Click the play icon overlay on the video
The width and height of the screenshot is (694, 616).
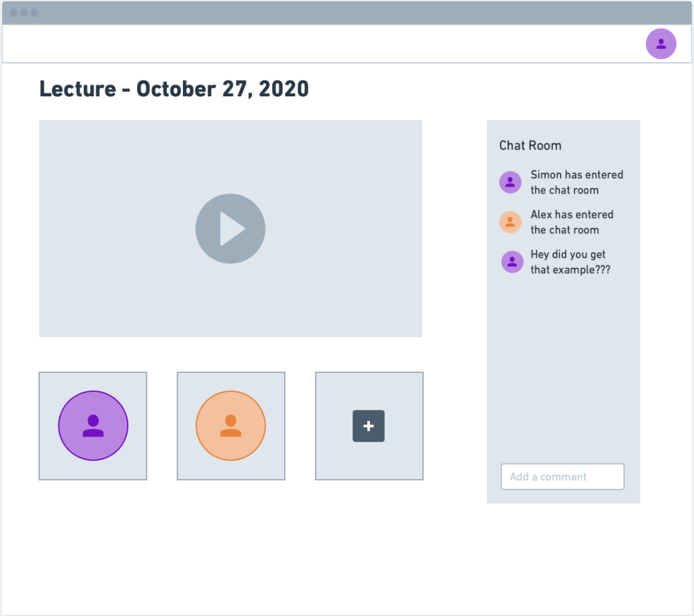[x=230, y=228]
